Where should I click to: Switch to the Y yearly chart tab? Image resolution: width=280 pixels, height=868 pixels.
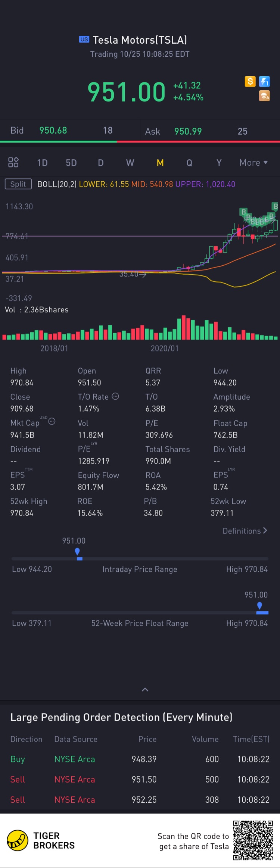(219, 163)
